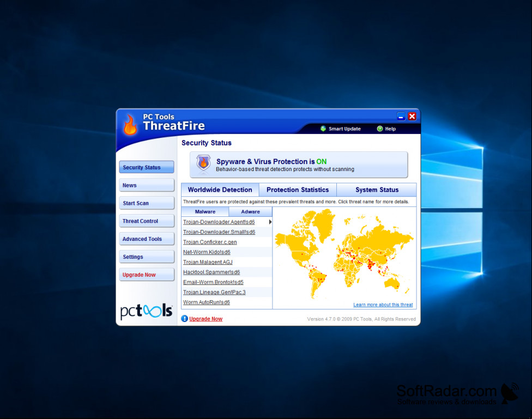
Task: Select the Adware sub-tab
Action: [250, 212]
